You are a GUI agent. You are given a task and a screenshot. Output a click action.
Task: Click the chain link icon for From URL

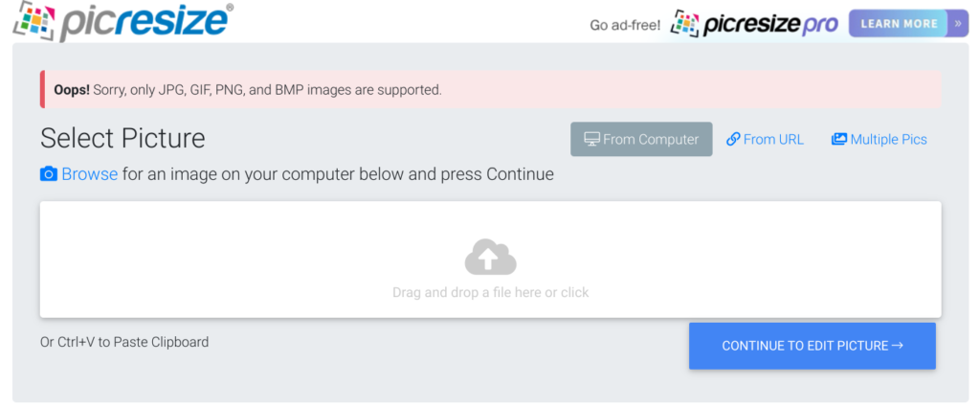tap(733, 139)
